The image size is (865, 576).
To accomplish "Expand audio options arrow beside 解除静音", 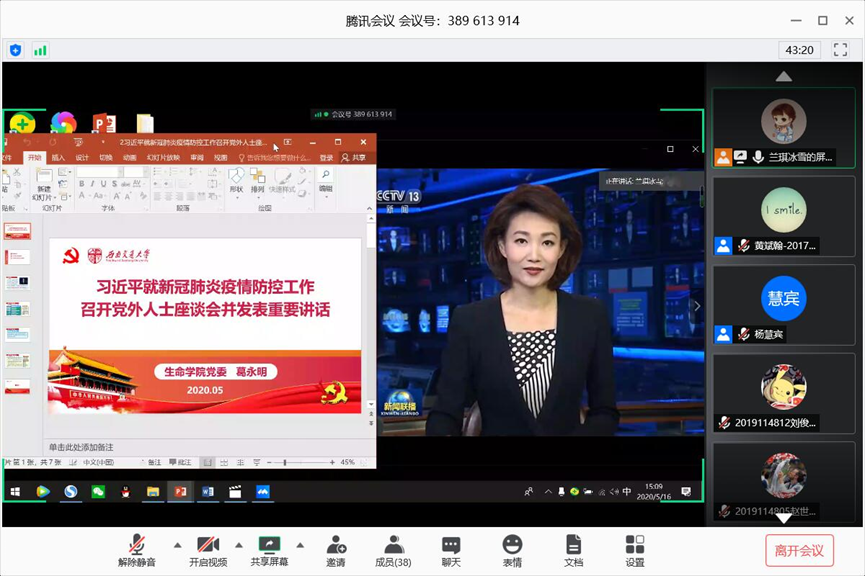I will point(177,545).
